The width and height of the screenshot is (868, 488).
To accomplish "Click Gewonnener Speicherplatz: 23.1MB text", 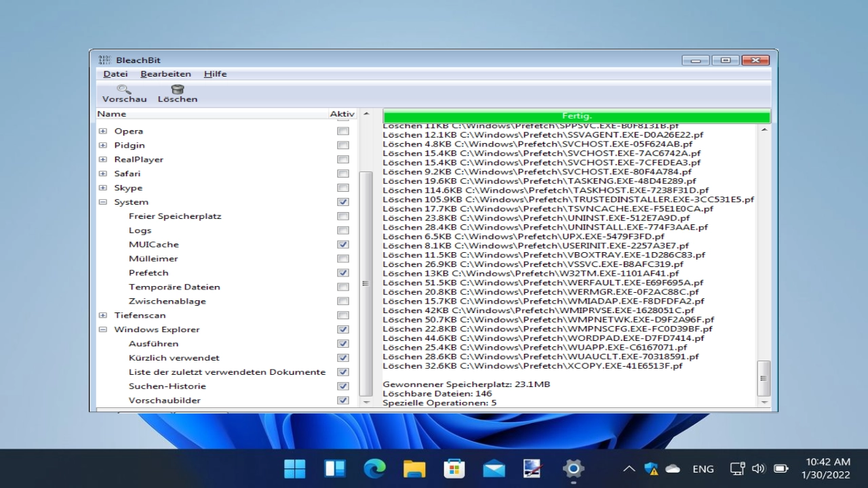I will (466, 384).
